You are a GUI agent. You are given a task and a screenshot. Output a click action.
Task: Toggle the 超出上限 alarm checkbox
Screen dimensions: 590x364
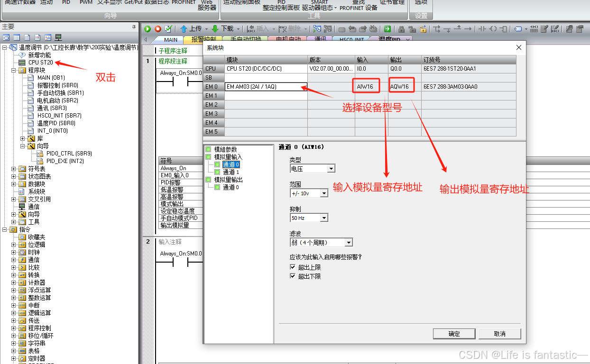293,267
